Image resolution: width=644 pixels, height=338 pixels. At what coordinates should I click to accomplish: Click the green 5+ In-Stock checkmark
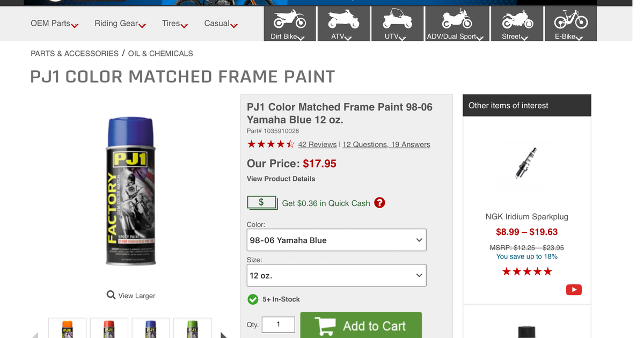click(253, 299)
